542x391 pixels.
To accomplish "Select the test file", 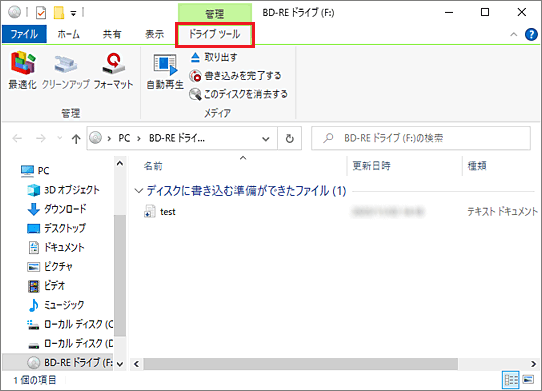I will [x=160, y=211].
